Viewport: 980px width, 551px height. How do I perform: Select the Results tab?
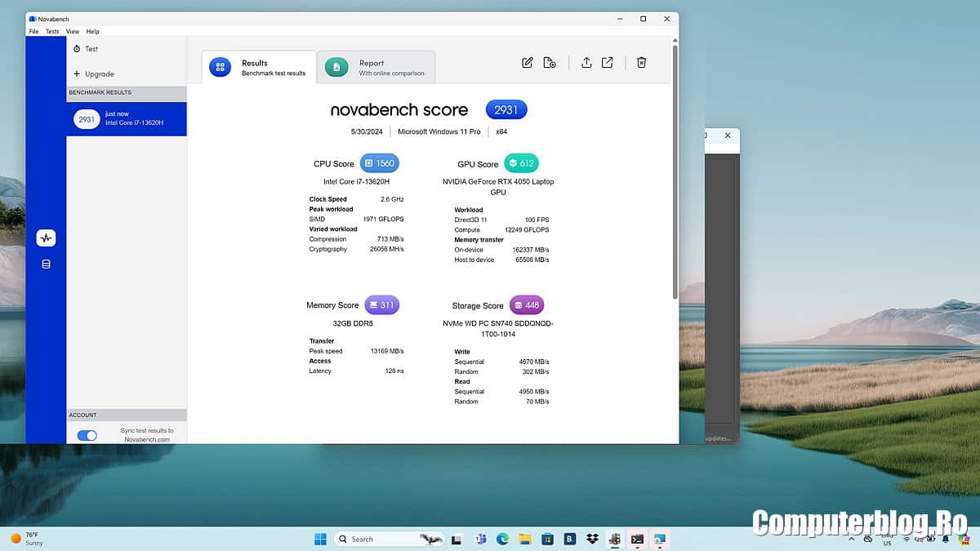pyautogui.click(x=259, y=67)
